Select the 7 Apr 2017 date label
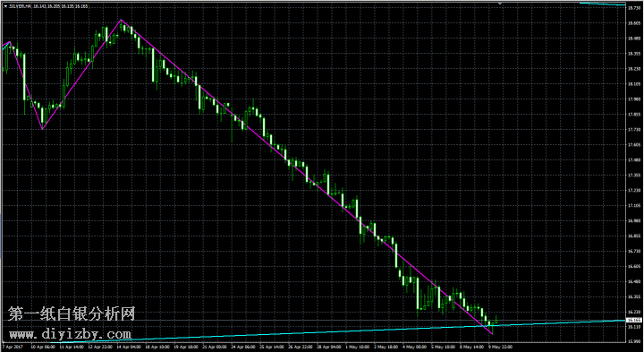Viewport: 644px width, 352px height. 13,347
